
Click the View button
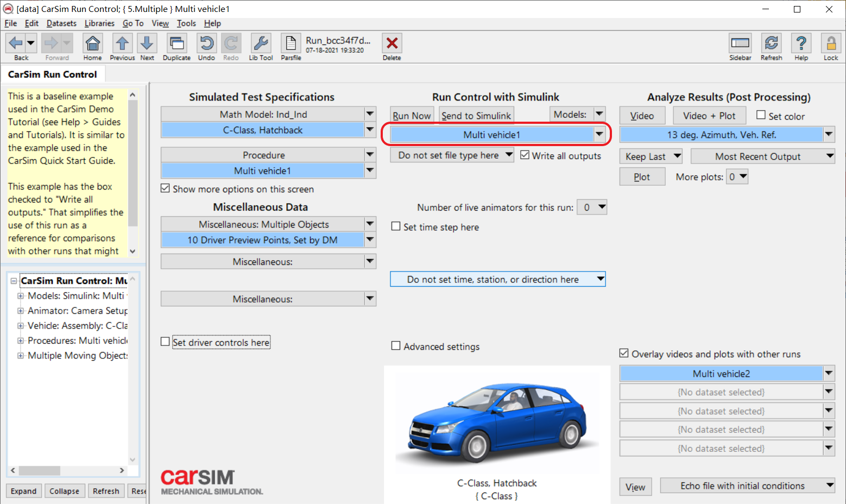pyautogui.click(x=635, y=487)
